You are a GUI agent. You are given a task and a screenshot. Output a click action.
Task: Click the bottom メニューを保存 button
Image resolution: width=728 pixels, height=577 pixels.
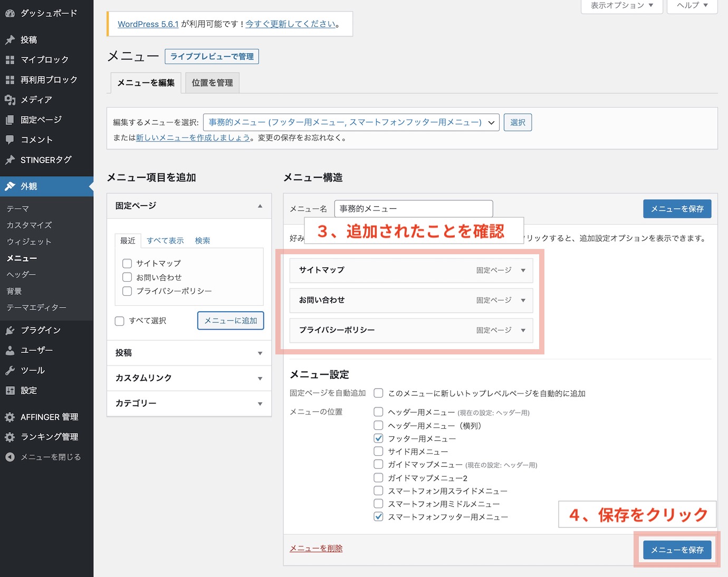[x=677, y=550]
